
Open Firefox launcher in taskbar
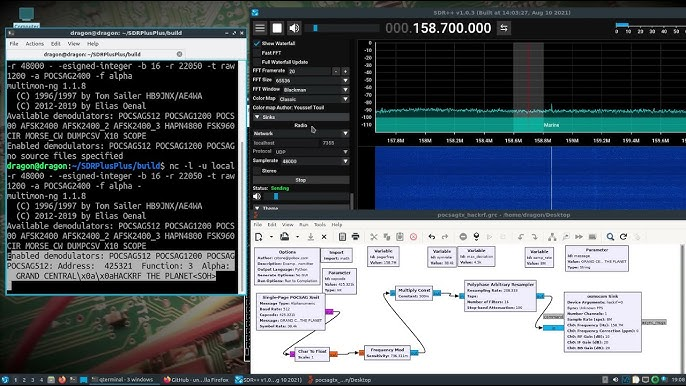62,380
